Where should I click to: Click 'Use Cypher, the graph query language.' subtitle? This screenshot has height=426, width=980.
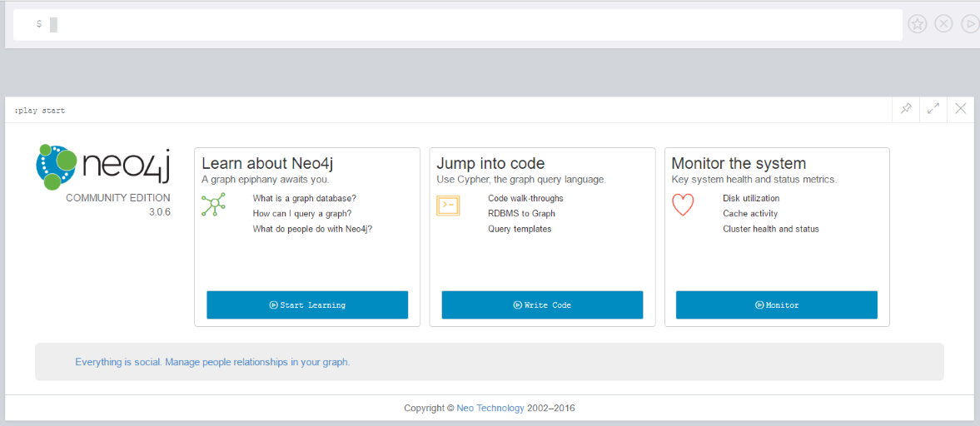click(x=521, y=180)
